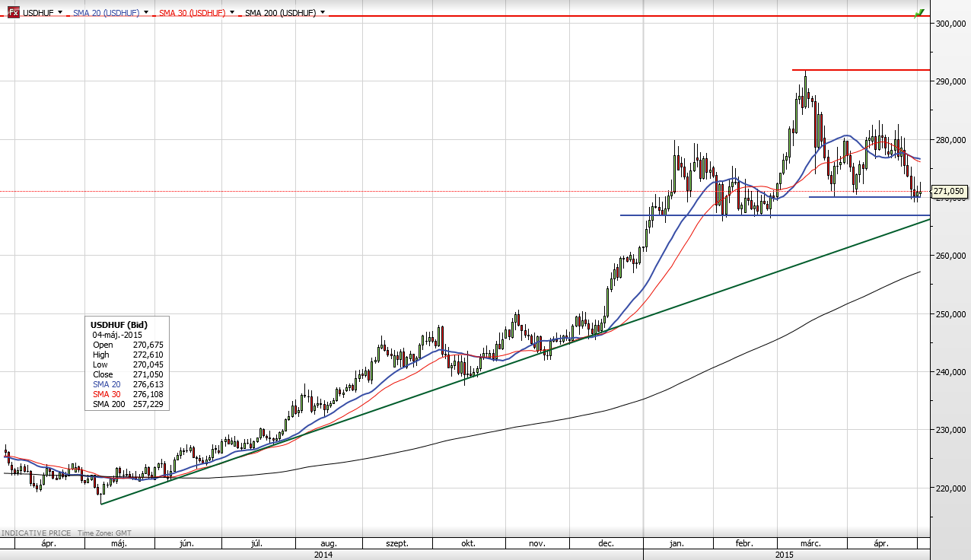Select the long blue support line near 267

775,215
